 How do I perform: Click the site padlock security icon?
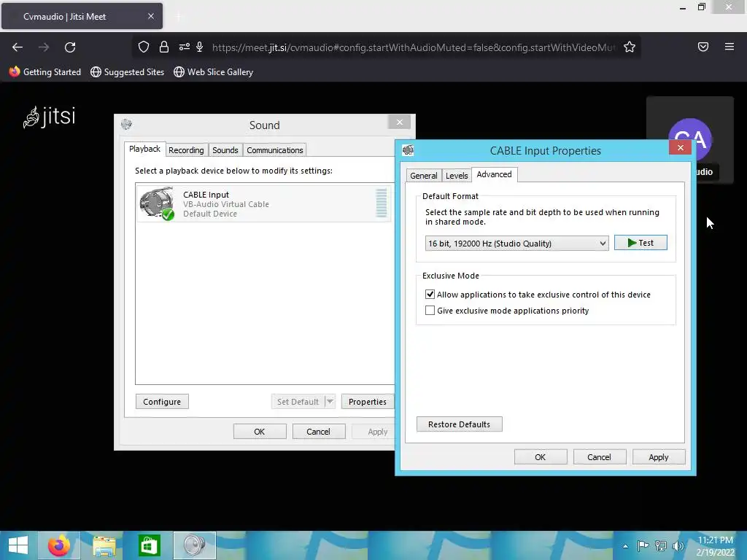pos(164,47)
